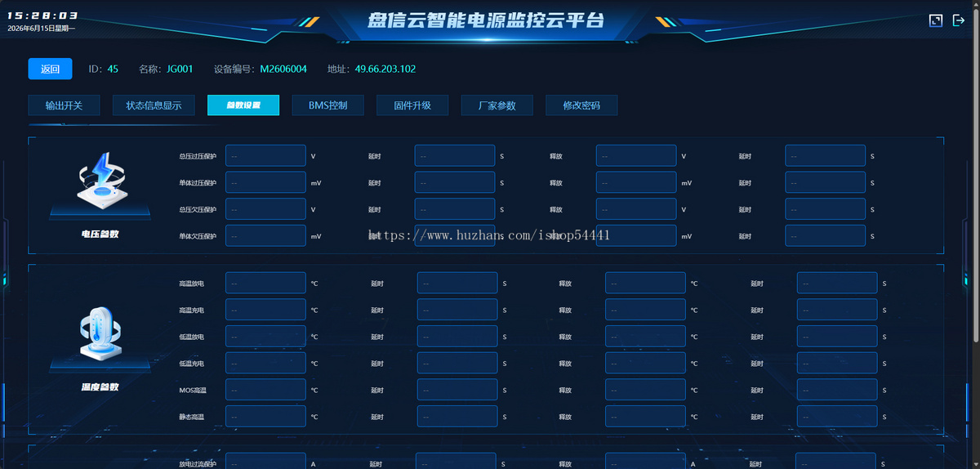Focus the 总压过压保护 voltage value field

(x=265, y=155)
